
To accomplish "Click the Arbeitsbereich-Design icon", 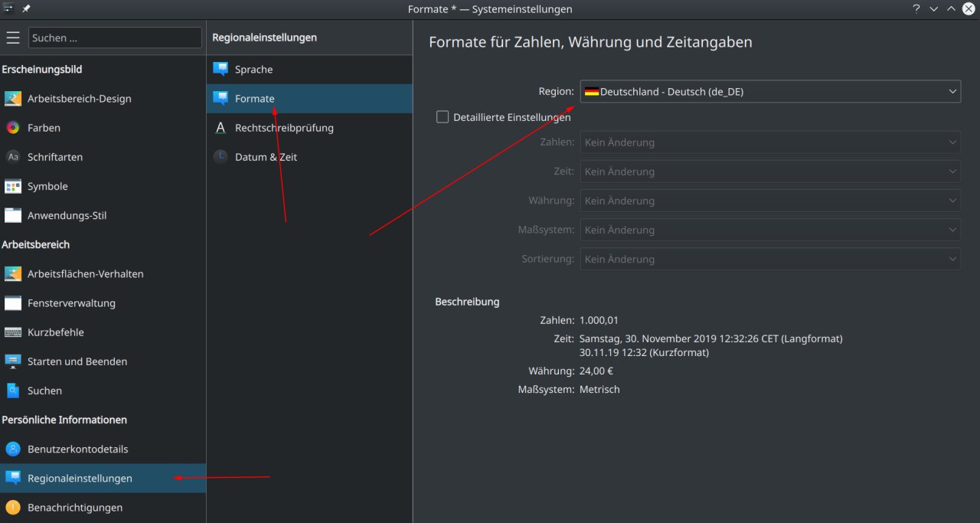I will click(x=13, y=99).
